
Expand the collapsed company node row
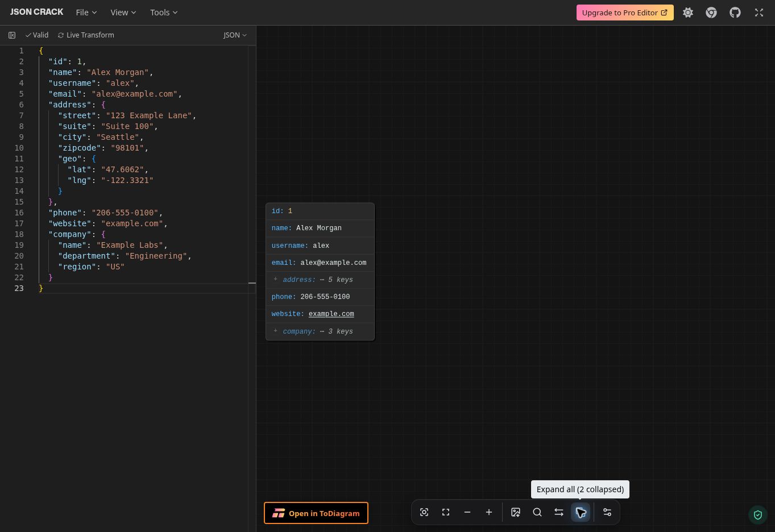(320, 331)
